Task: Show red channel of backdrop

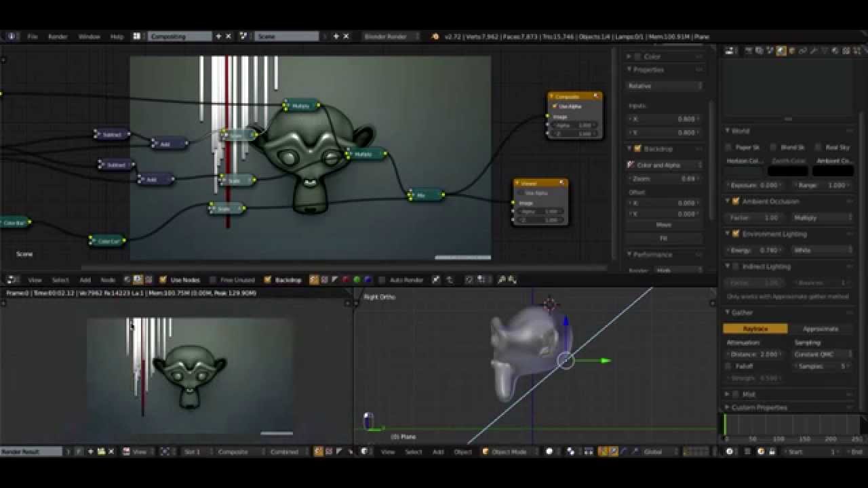Action: (x=346, y=279)
